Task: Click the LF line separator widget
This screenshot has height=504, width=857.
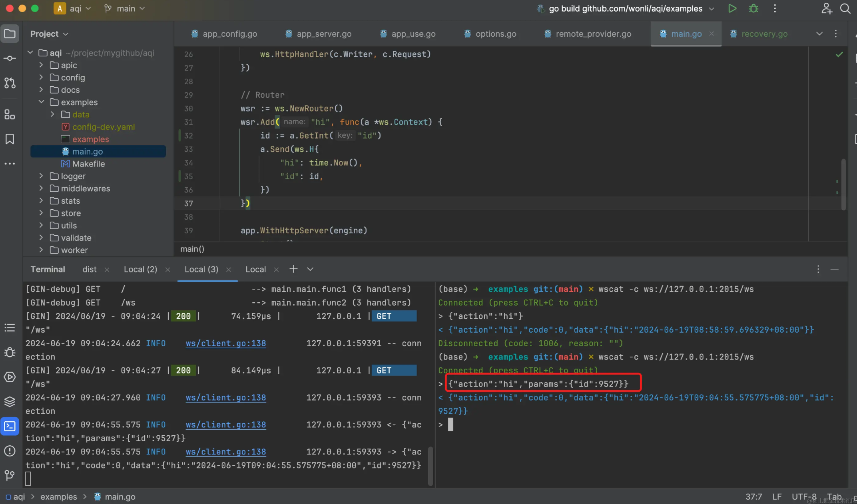Action: [777, 497]
